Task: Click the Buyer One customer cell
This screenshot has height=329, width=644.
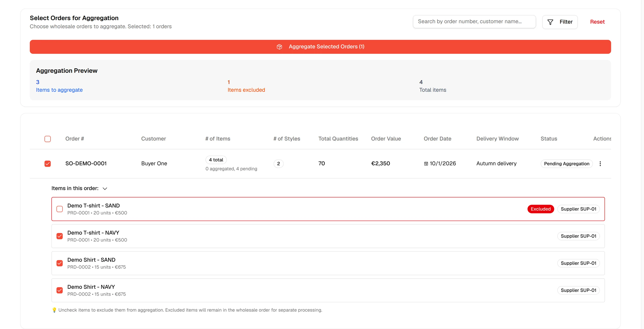Action: point(154,163)
